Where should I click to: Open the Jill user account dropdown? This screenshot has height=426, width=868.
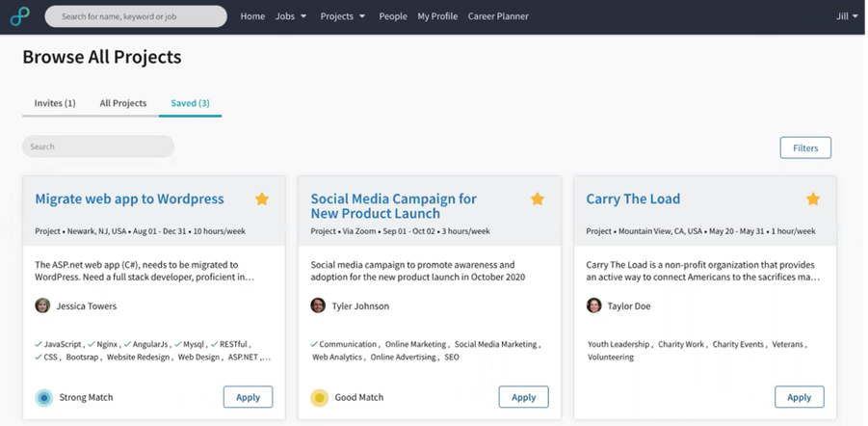pos(847,16)
